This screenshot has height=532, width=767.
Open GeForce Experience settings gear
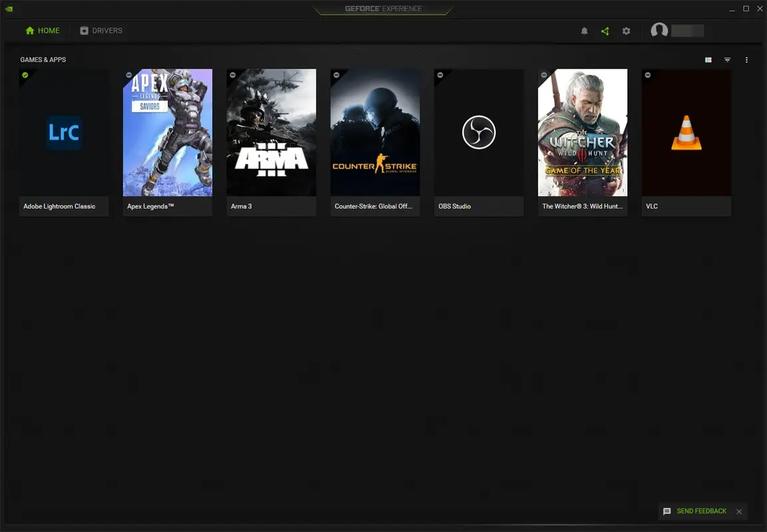(626, 31)
